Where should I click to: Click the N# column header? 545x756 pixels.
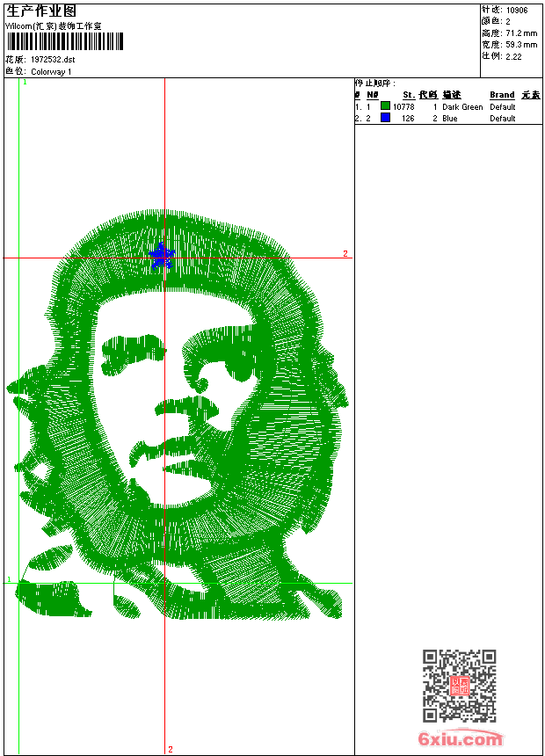click(x=373, y=95)
